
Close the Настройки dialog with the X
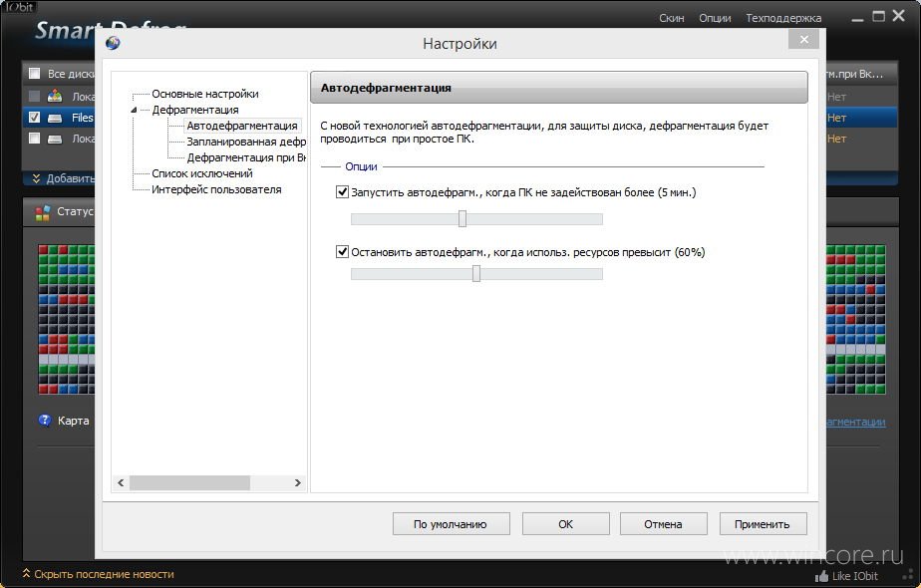[x=803, y=39]
